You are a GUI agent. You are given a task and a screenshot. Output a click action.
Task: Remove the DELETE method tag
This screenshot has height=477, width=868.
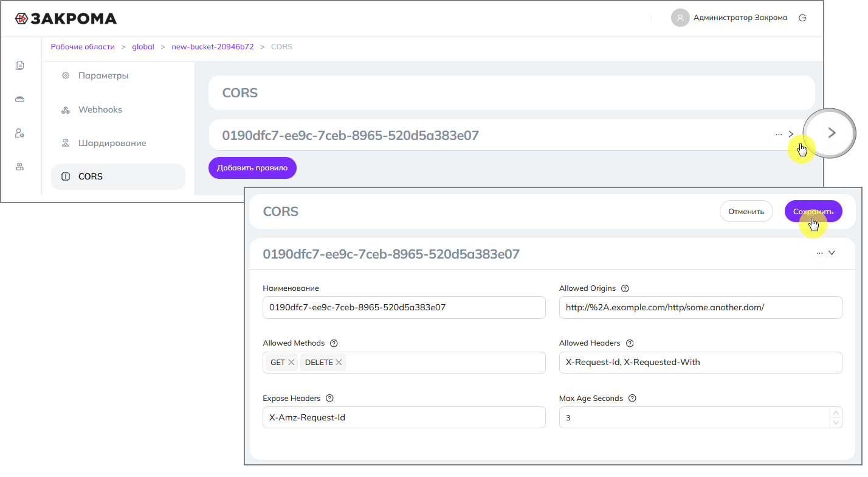pos(339,363)
